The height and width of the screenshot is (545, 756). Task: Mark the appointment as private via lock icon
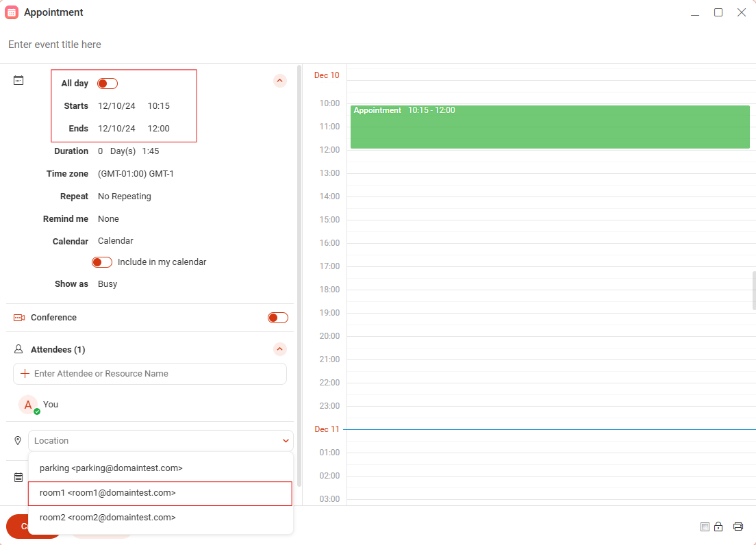[x=718, y=527]
